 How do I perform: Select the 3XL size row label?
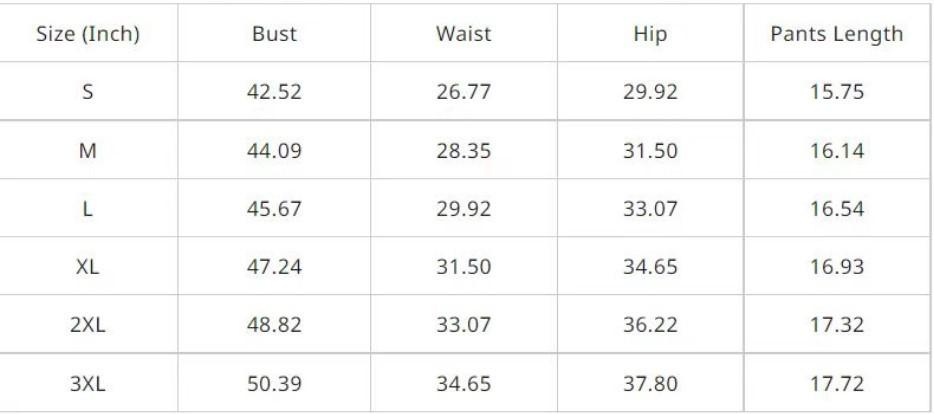(x=88, y=383)
